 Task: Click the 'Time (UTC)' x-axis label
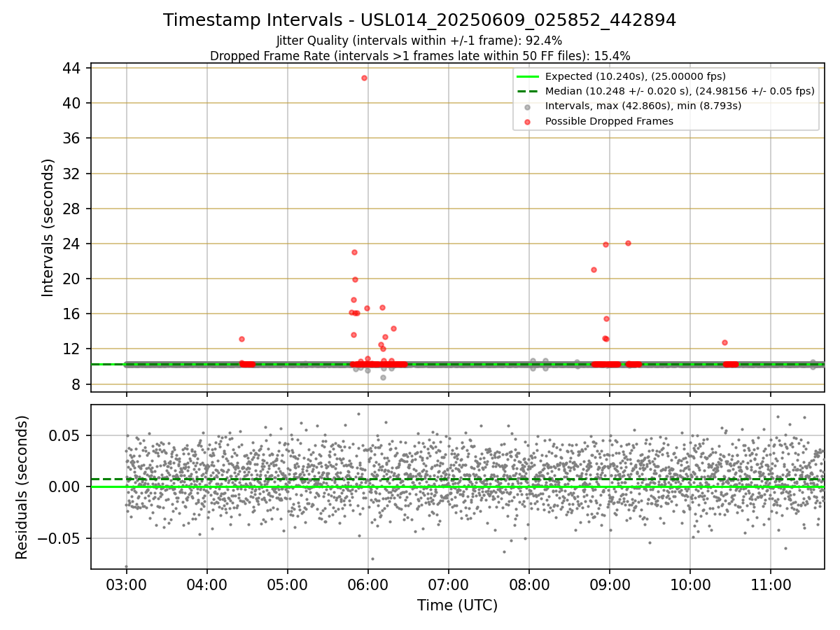(458, 605)
